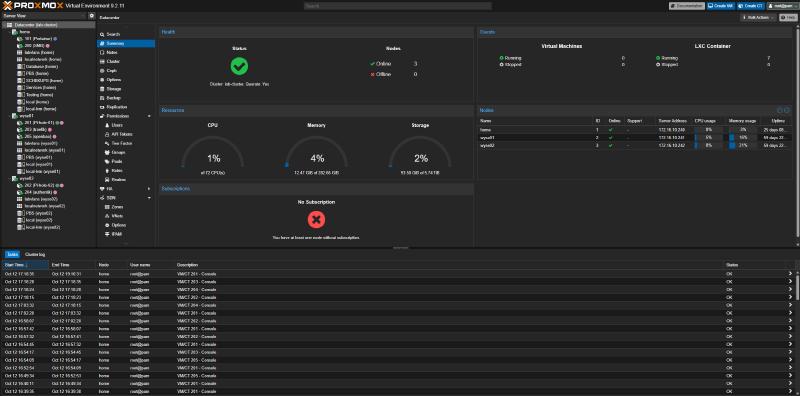Image resolution: width=800 pixels, height=396 pixels.
Task: Open the local-lvm (home) storage entry
Action: click(x=37, y=109)
